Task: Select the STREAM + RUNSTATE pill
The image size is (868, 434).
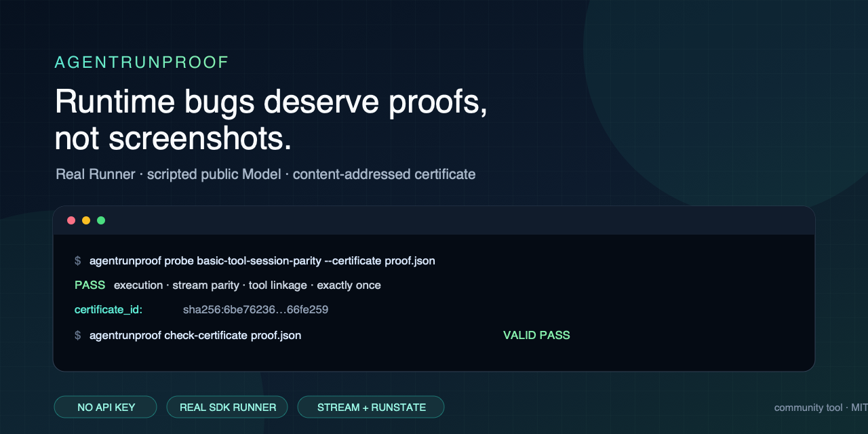Action: (371, 407)
